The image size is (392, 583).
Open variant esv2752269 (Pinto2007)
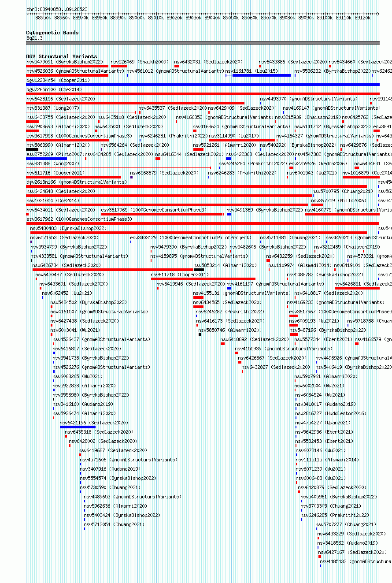[x=55, y=155]
